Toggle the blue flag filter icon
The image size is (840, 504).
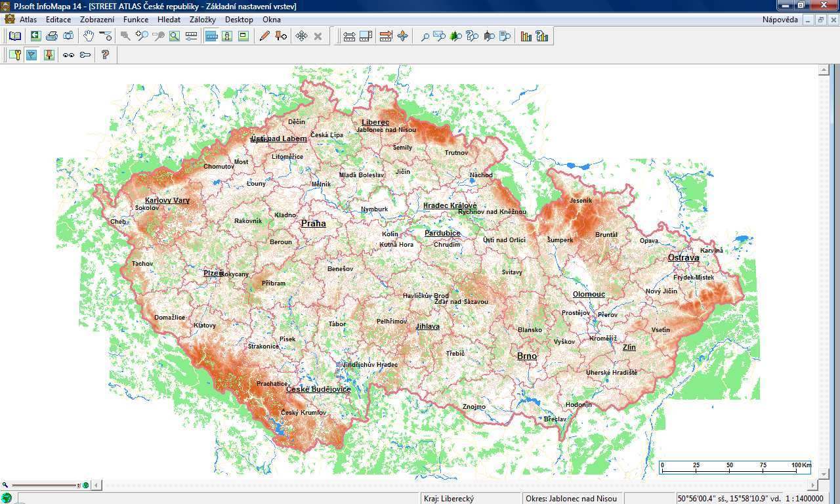click(x=31, y=55)
